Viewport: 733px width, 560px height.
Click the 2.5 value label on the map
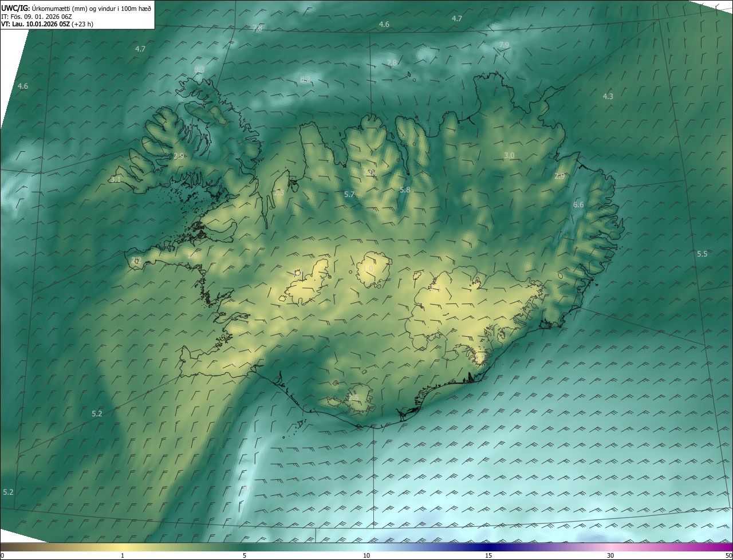pos(353,397)
